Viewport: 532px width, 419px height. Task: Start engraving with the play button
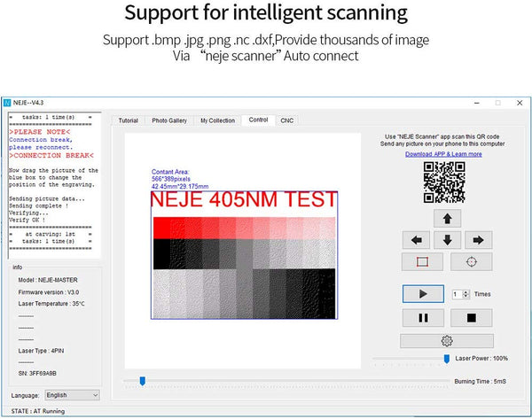[423, 293]
